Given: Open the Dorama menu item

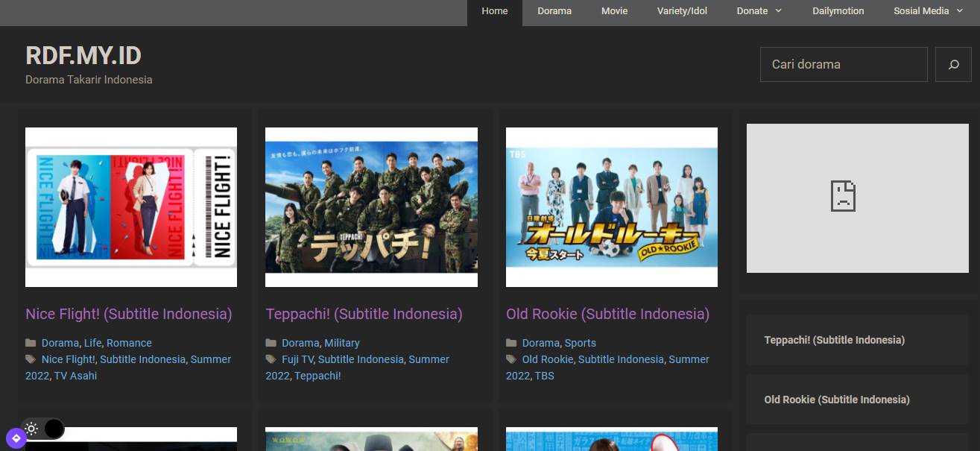Looking at the screenshot, I should tap(554, 11).
